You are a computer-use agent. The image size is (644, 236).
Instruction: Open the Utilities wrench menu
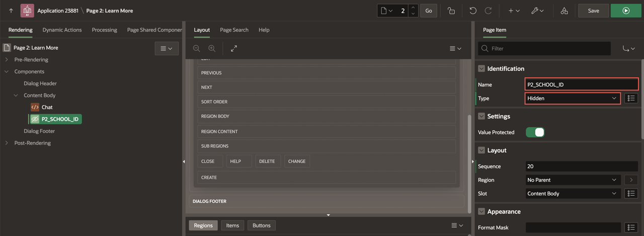(x=537, y=11)
